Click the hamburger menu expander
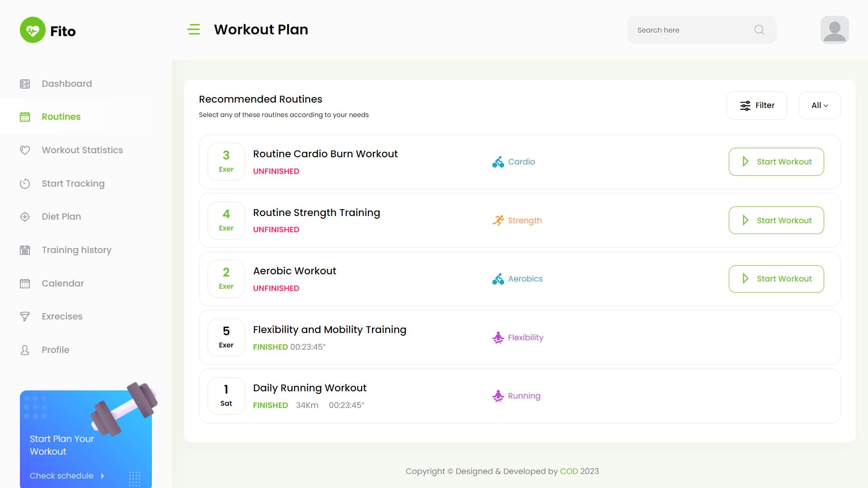 [193, 29]
